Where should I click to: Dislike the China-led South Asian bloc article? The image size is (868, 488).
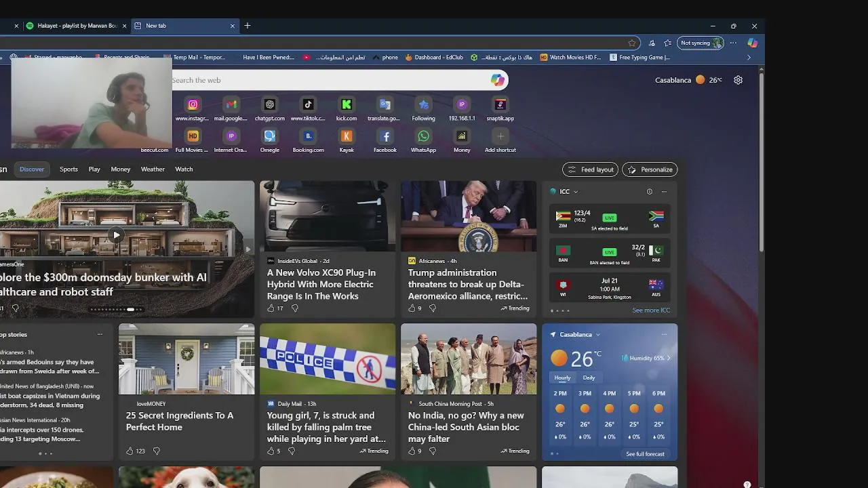pyautogui.click(x=432, y=451)
